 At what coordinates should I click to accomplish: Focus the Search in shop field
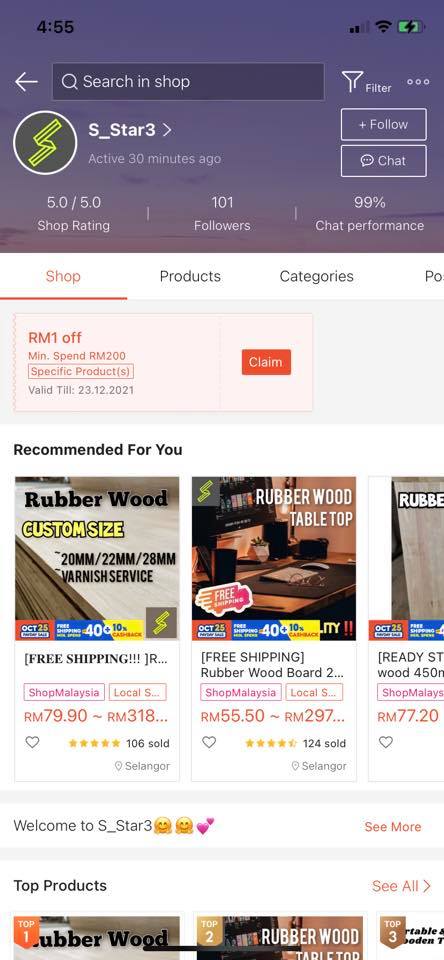[x=188, y=81]
